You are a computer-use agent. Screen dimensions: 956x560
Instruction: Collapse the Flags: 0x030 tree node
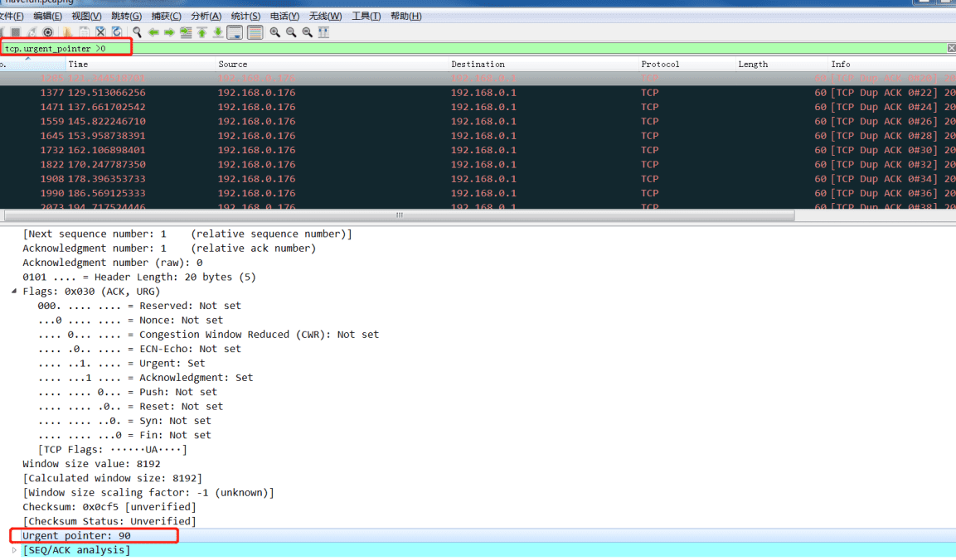click(14, 292)
